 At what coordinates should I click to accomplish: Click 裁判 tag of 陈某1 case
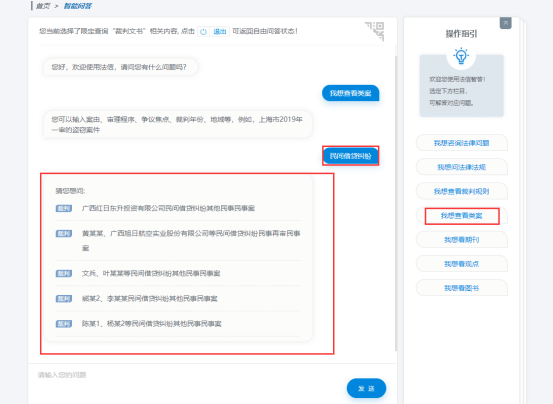[x=64, y=324]
